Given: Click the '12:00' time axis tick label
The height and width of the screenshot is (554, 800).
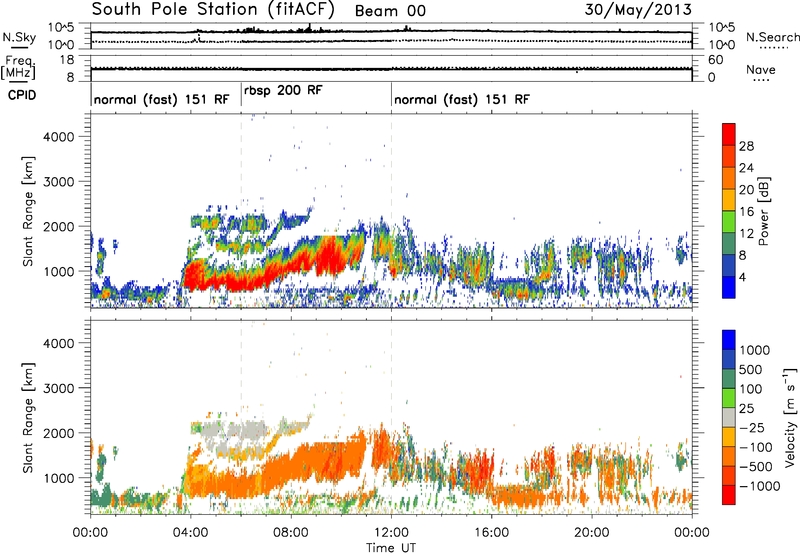Looking at the screenshot, I should [391, 533].
